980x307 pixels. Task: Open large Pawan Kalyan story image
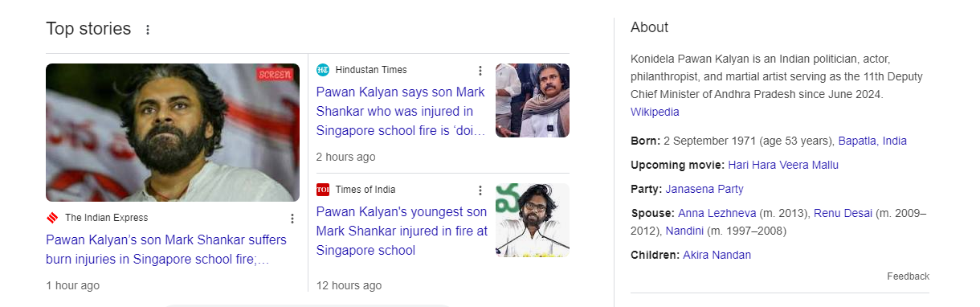[x=173, y=133]
